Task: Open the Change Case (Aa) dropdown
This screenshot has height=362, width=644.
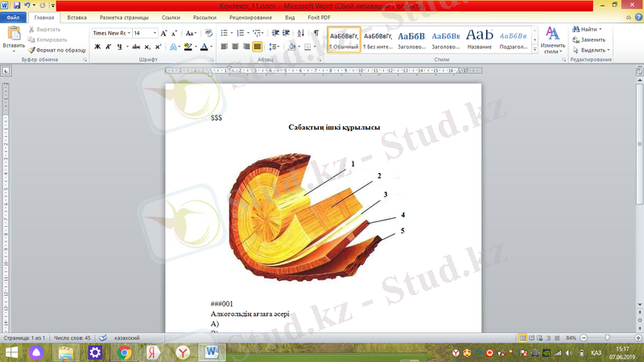Action: [x=191, y=33]
